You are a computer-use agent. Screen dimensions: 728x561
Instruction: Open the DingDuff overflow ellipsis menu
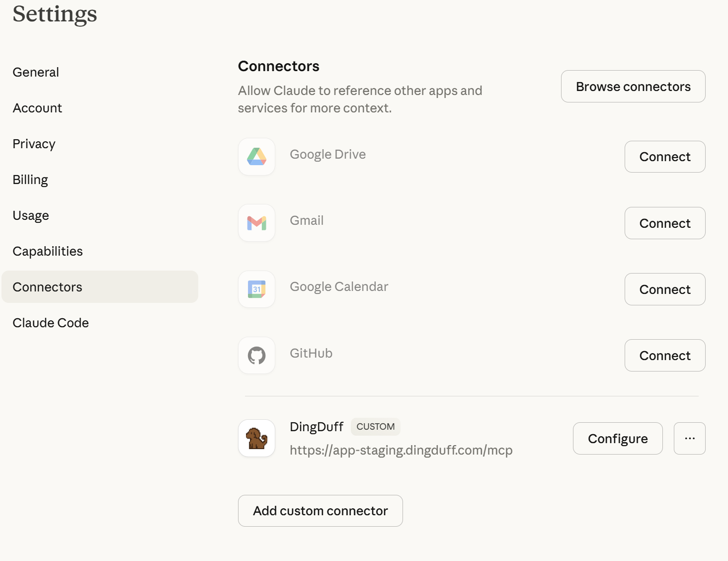[x=689, y=438]
